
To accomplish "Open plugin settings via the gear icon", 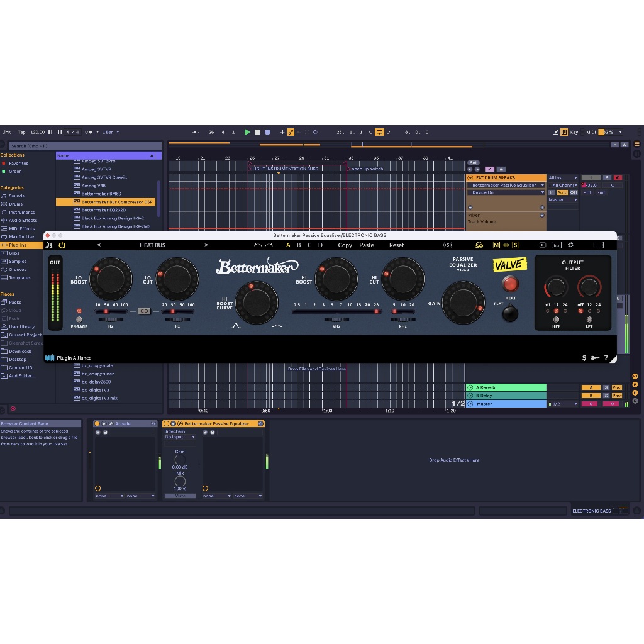I will tap(570, 245).
